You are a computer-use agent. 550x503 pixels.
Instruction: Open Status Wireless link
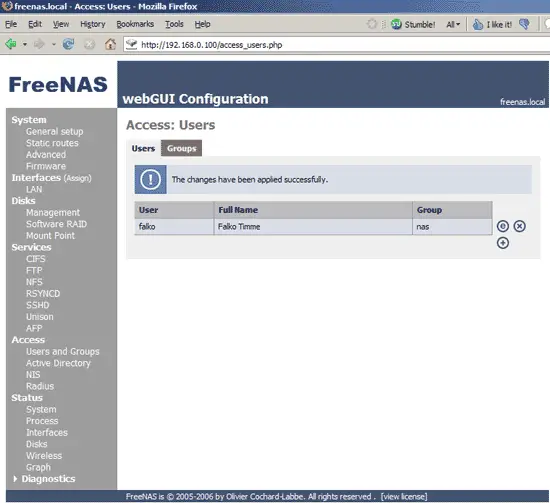[x=44, y=456]
